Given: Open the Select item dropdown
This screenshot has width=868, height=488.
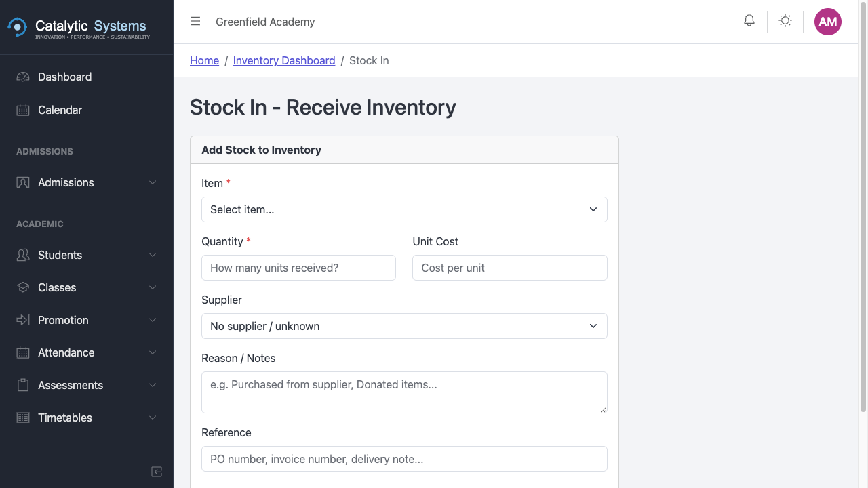Looking at the screenshot, I should [x=404, y=209].
